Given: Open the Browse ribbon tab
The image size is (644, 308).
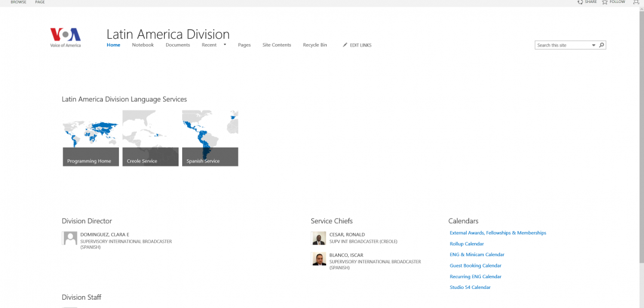Looking at the screenshot, I should (19, 2).
